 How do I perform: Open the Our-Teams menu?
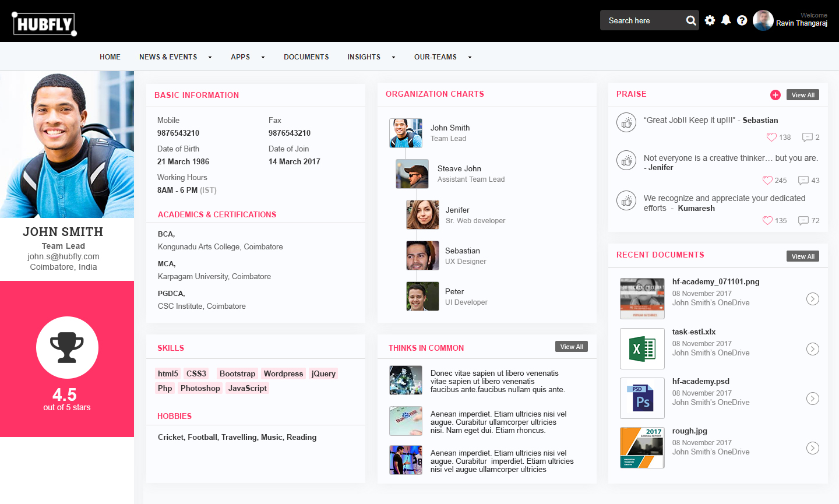pos(435,57)
